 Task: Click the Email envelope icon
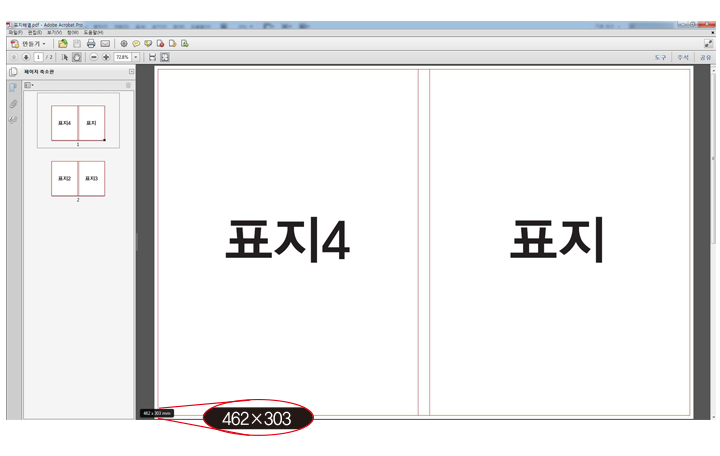105,44
